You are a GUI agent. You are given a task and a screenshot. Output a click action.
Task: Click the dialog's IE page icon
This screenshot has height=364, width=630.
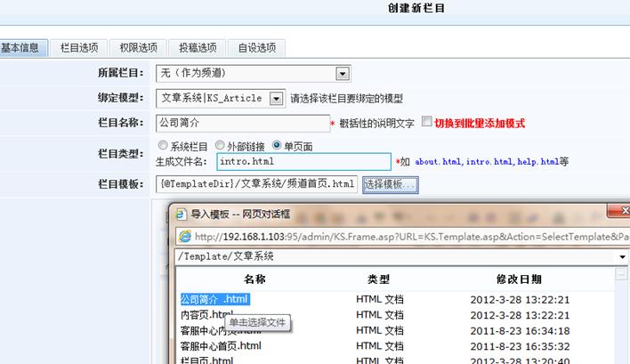[181, 214]
